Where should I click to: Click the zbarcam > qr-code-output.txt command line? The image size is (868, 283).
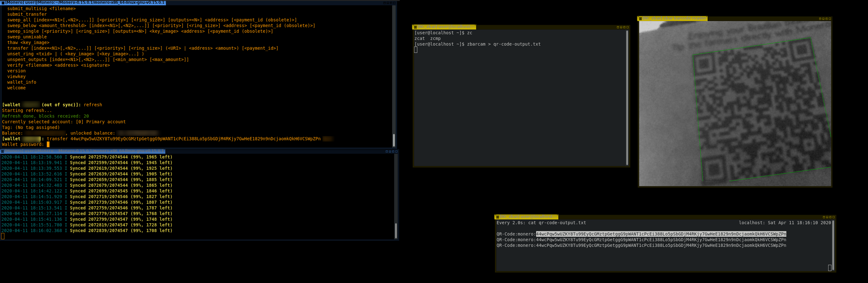click(x=503, y=44)
